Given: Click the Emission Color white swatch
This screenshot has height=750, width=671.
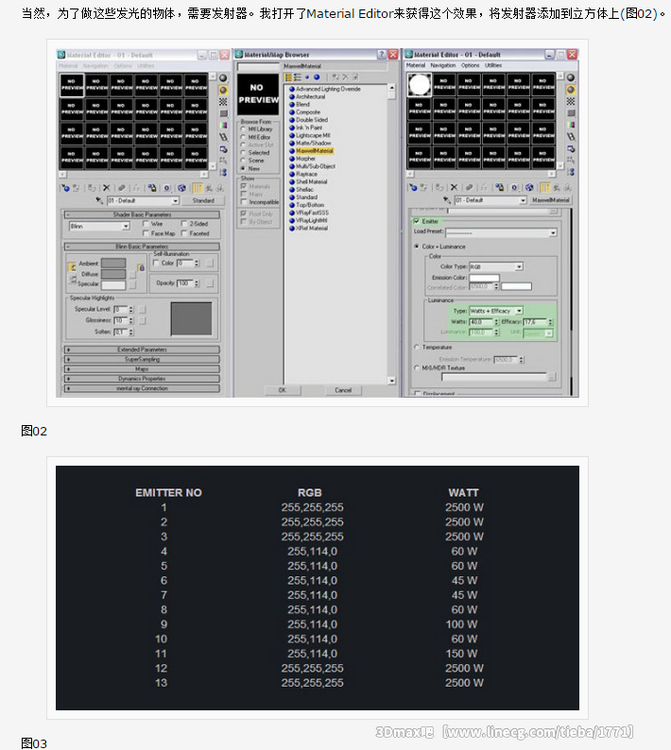Looking at the screenshot, I should [x=485, y=278].
